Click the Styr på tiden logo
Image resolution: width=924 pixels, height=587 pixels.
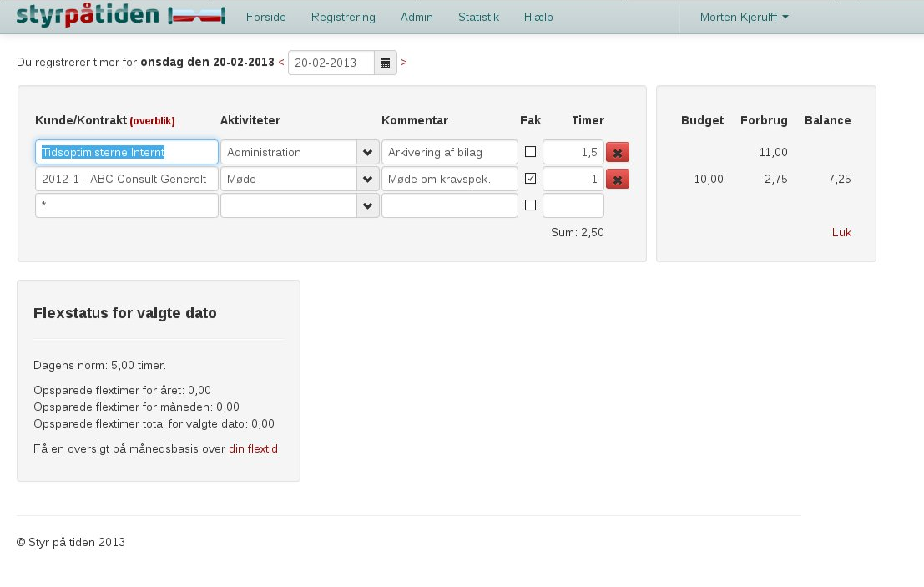point(120,16)
